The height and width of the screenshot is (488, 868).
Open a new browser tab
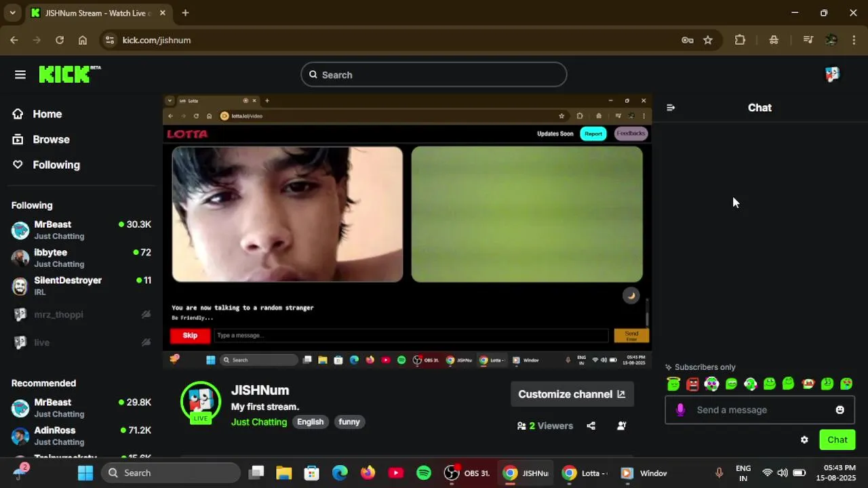click(x=185, y=13)
